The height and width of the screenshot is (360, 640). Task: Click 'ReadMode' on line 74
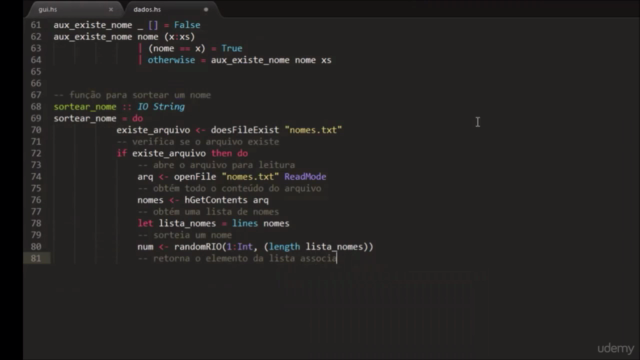pos(305,177)
